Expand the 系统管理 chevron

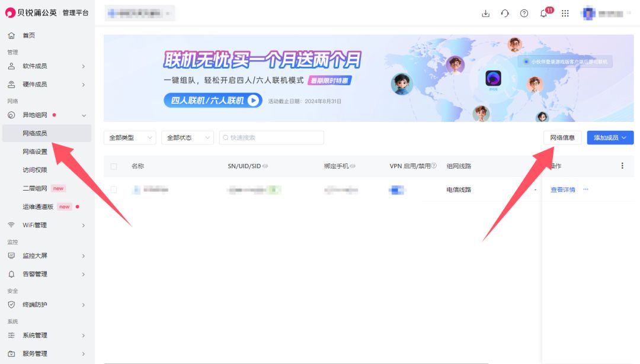(x=84, y=336)
